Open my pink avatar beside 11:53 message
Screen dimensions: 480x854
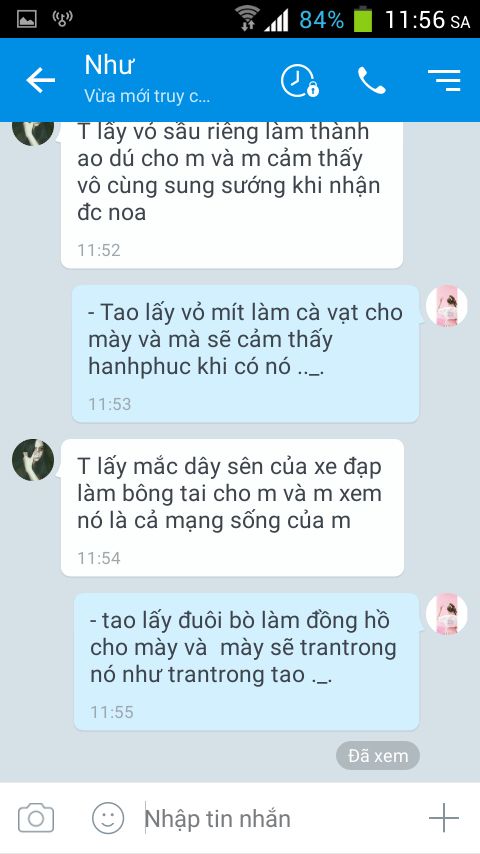click(x=447, y=306)
